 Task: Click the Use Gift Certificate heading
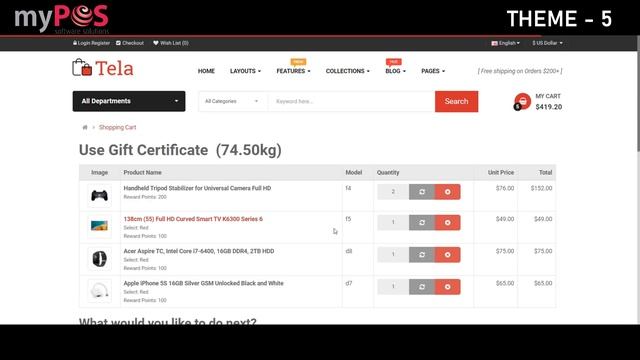tap(180, 150)
